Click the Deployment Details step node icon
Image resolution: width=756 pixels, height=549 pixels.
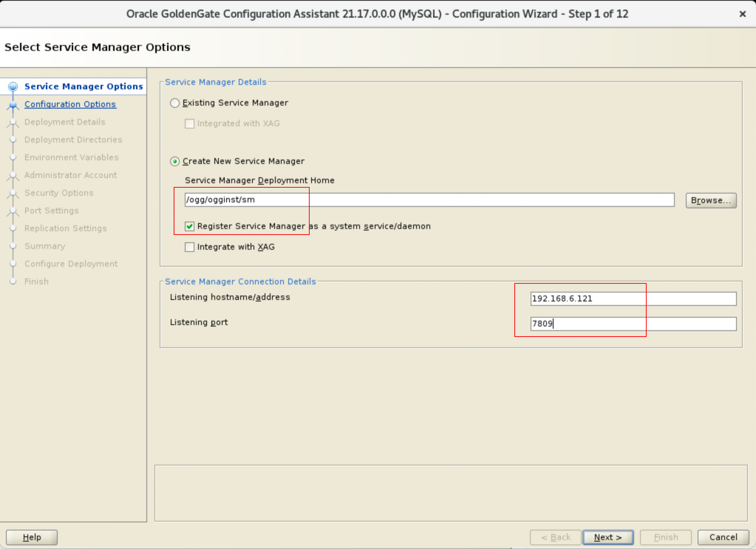[13, 122]
